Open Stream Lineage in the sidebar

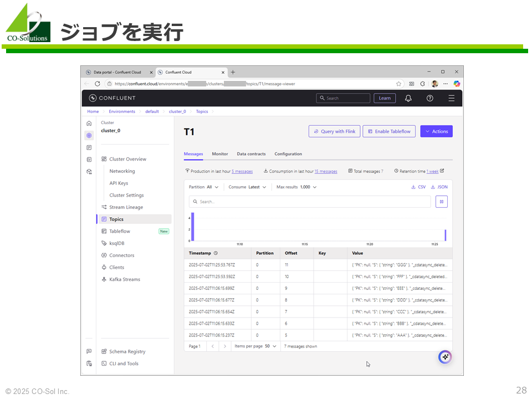tap(122, 207)
